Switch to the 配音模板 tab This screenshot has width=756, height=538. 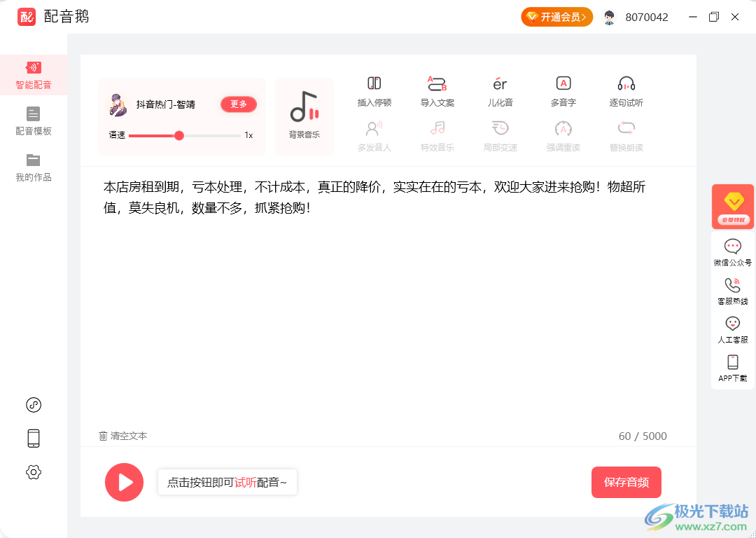point(33,120)
